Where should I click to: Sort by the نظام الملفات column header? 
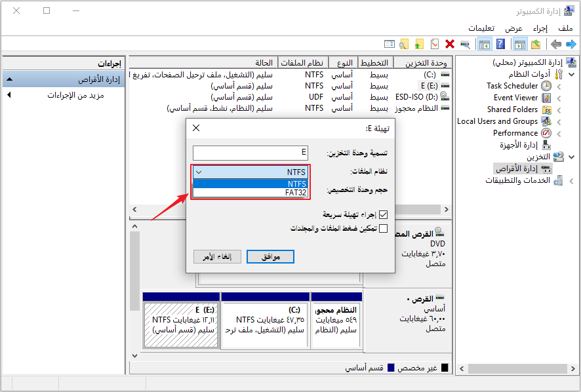point(302,63)
